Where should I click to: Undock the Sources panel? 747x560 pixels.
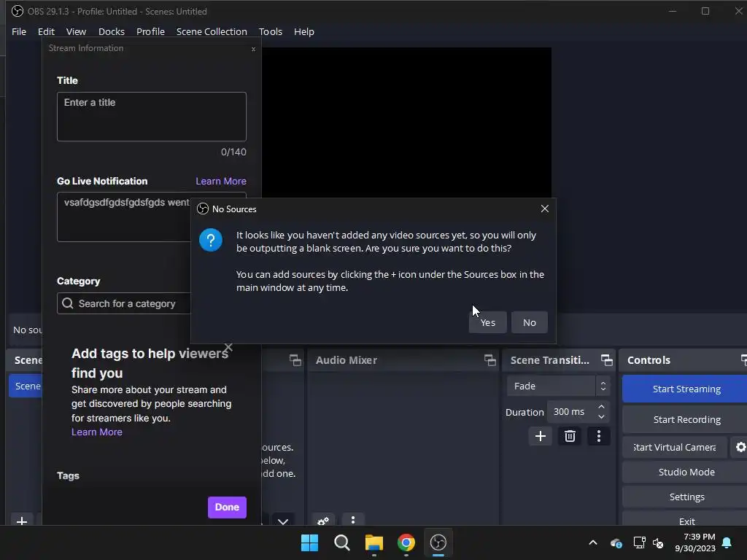point(295,360)
